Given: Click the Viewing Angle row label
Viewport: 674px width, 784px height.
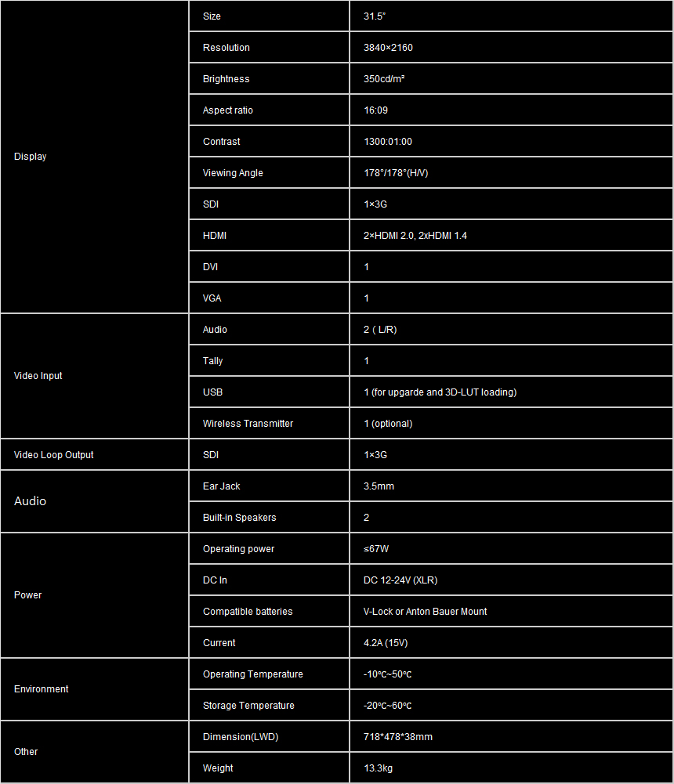Looking at the screenshot, I should point(233,173).
